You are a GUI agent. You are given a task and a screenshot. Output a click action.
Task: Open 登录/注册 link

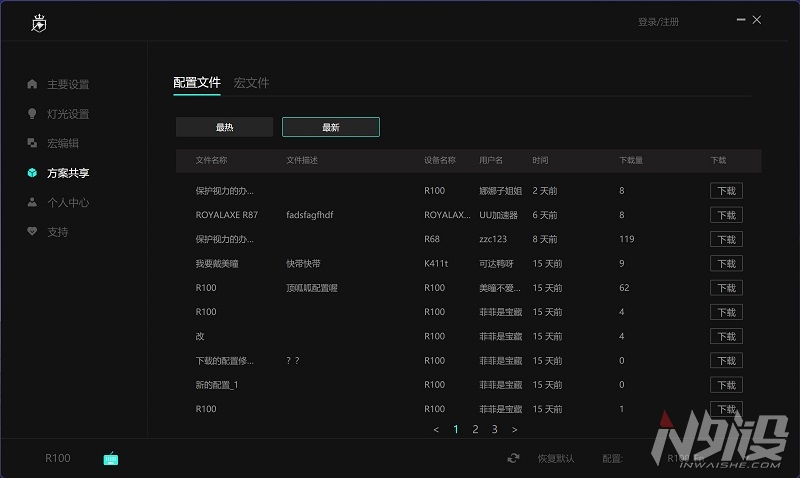(659, 22)
